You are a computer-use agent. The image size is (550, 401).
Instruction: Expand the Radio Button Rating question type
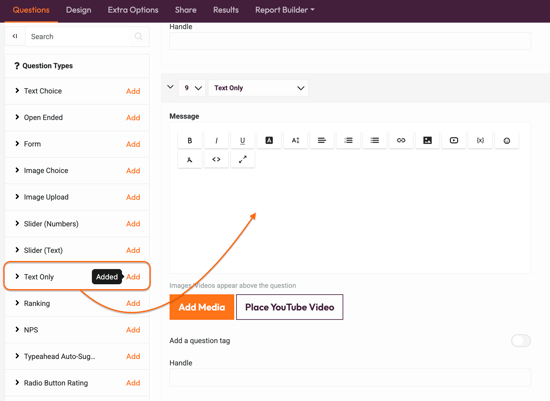[17, 382]
